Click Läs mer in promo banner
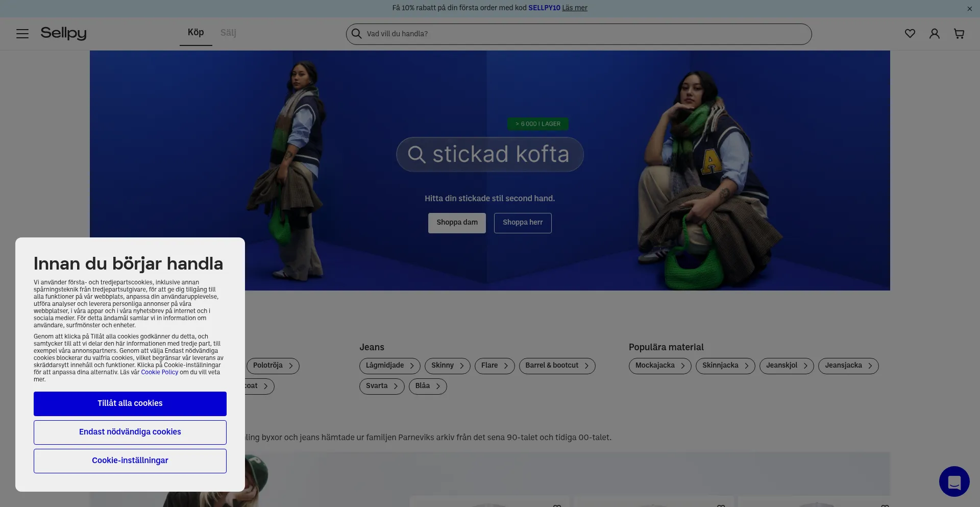Screen dimensions: 980x507 point(574,8)
